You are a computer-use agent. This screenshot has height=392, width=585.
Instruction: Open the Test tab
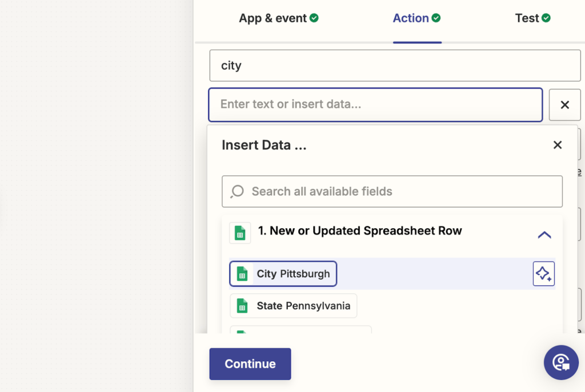tap(527, 18)
